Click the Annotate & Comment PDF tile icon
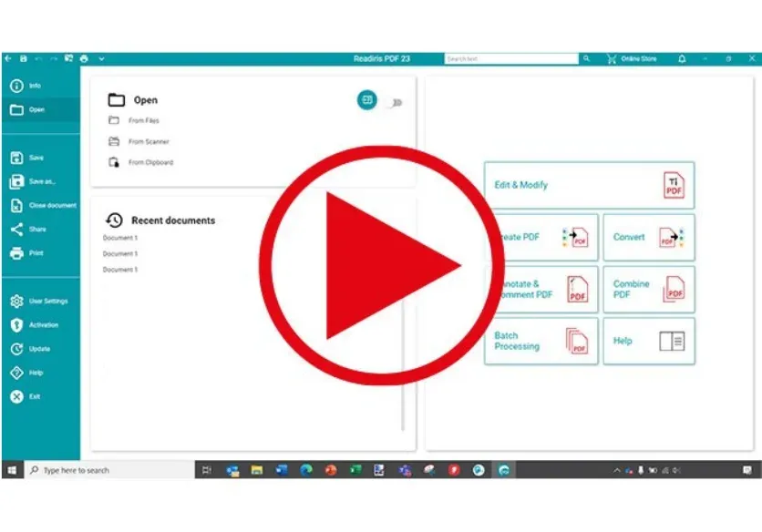 coord(577,289)
